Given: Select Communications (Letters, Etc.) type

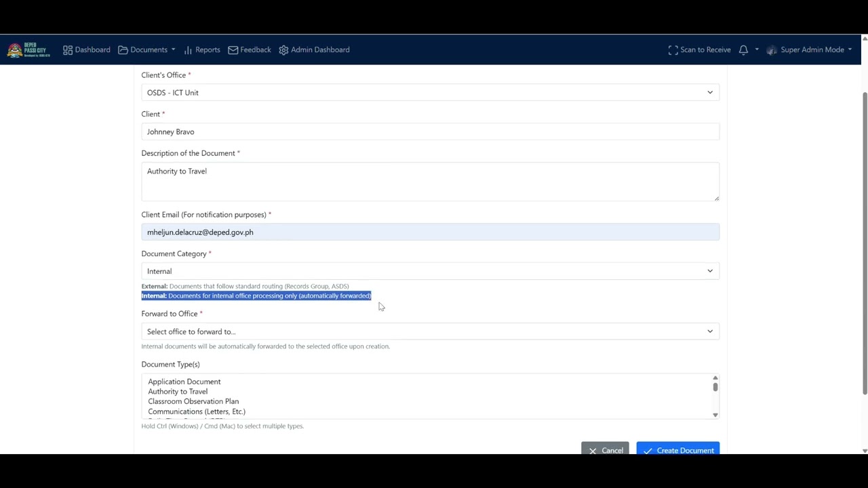Looking at the screenshot, I should coord(197,411).
